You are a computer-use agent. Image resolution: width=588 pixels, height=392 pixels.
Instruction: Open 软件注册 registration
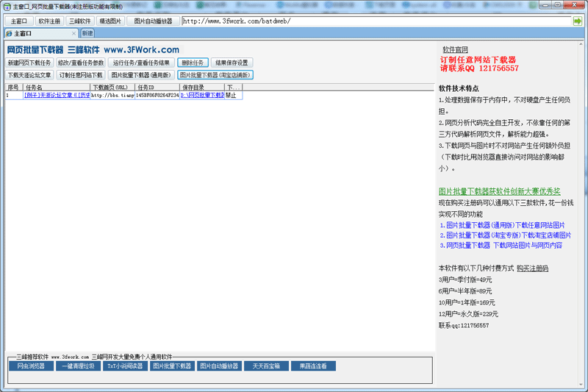coord(49,21)
